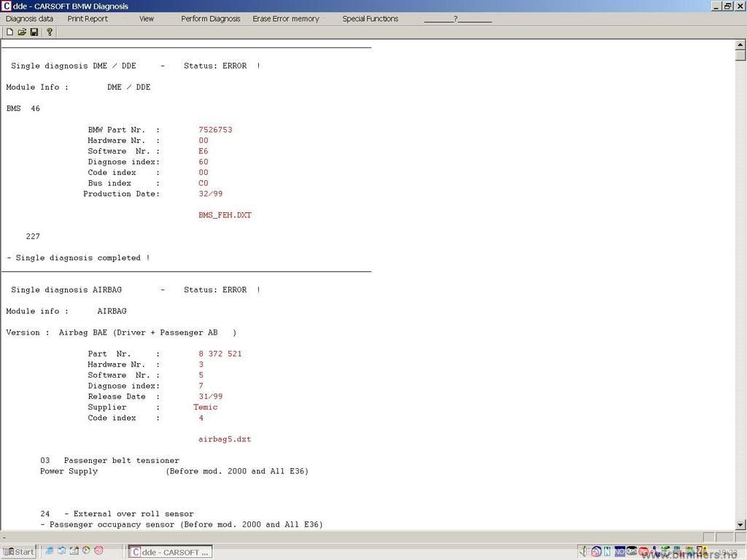Click the Help question mark toolbar icon
747x560 pixels.
click(x=50, y=32)
